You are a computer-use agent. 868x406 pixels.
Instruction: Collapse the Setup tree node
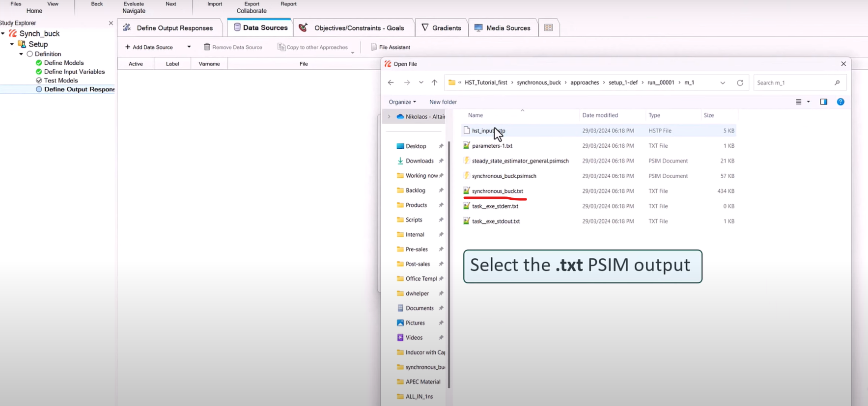[12, 44]
